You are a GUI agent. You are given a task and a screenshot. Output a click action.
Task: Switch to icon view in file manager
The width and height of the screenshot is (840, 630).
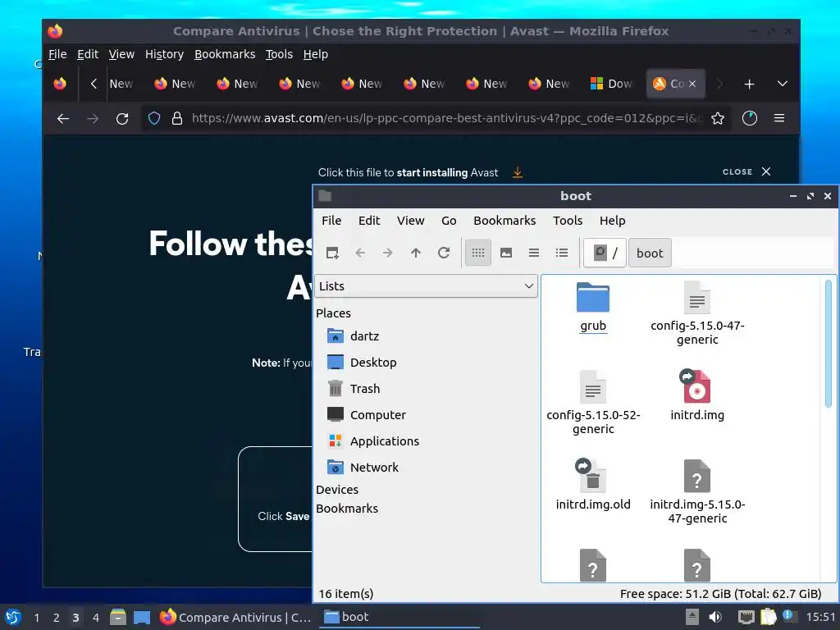[x=478, y=253]
